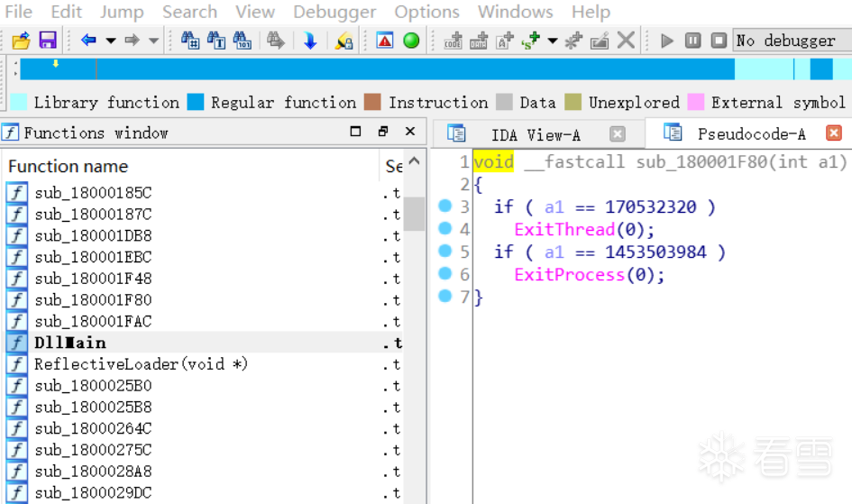Click the Regular function blue legend swatch
Screen dimensions: 852x504
pos(196,102)
